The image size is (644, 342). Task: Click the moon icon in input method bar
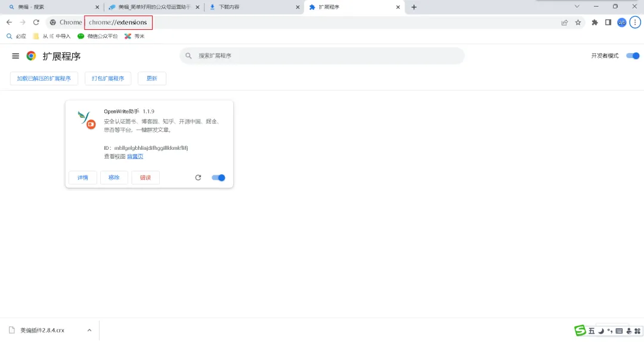tap(601, 331)
